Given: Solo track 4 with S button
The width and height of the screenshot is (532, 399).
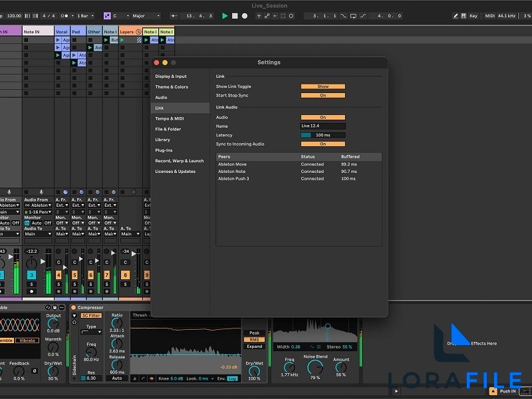Looking at the screenshot, I should [x=59, y=285].
